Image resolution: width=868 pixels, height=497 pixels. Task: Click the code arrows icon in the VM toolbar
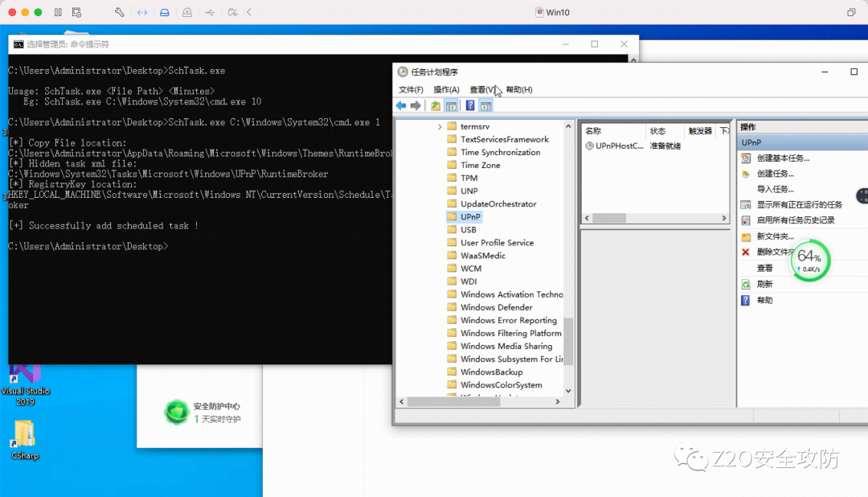(x=142, y=12)
